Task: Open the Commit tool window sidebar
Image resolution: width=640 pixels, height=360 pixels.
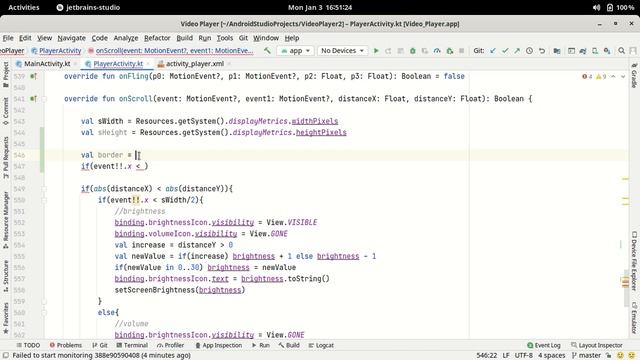Action: coord(6,110)
